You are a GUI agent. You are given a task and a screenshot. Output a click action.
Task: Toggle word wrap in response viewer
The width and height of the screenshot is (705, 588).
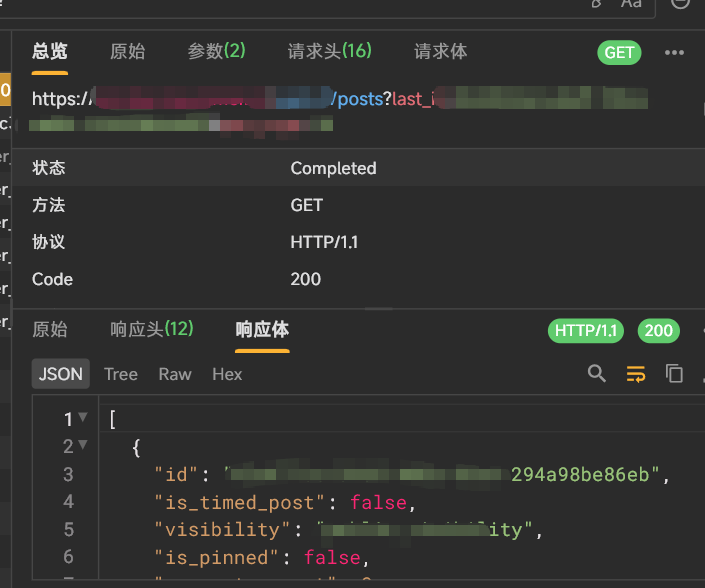click(x=636, y=374)
